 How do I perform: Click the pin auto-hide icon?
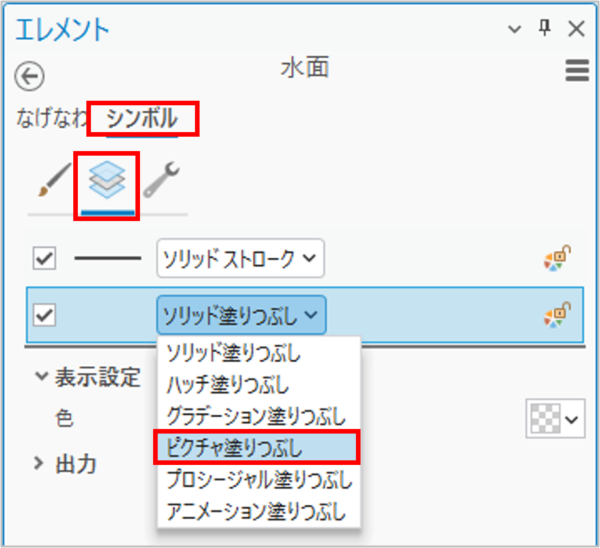click(x=547, y=29)
